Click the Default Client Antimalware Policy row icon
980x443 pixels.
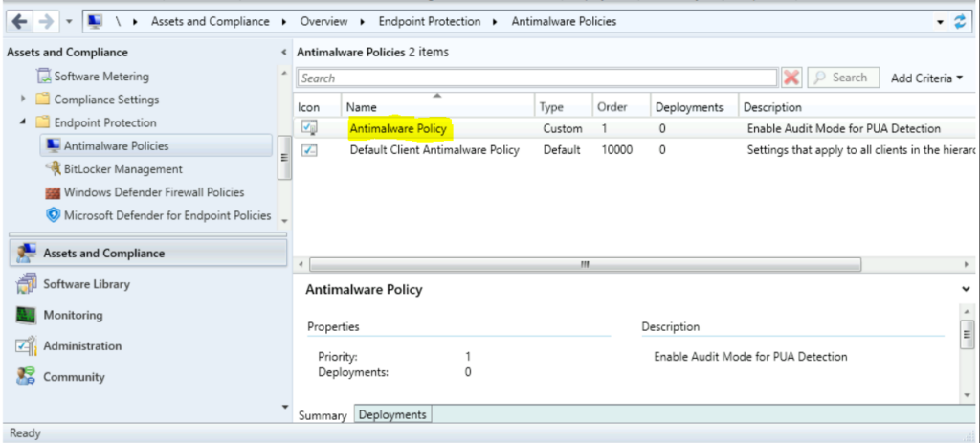(x=309, y=150)
